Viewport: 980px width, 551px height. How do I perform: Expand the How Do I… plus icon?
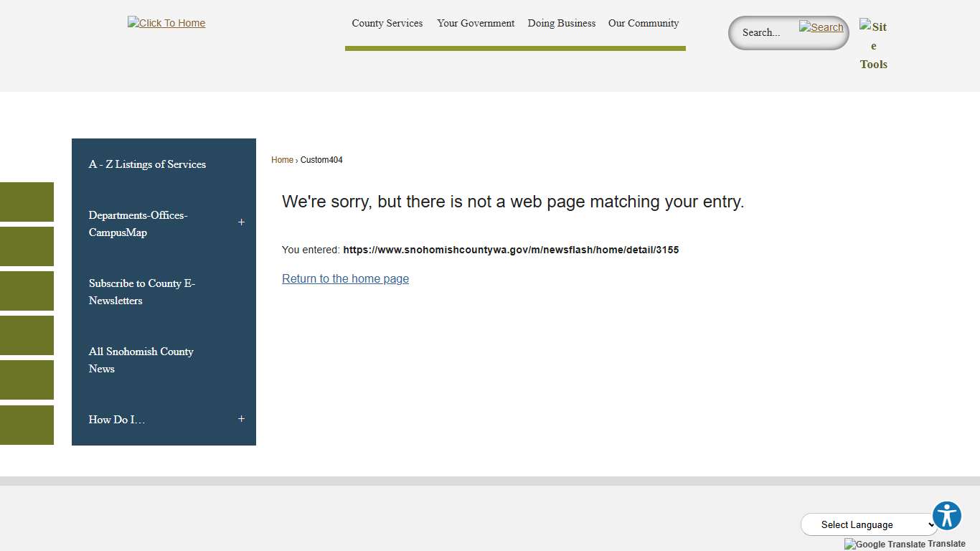241,419
